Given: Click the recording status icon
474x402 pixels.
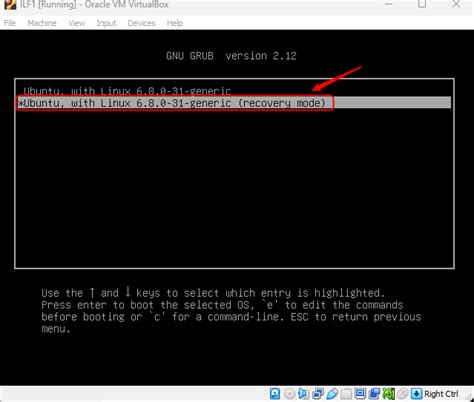Looking at the screenshot, I should (374, 394).
